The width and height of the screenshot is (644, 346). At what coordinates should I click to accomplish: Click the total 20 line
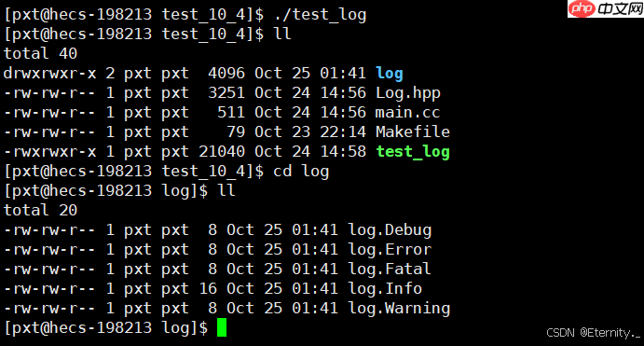(x=40, y=211)
